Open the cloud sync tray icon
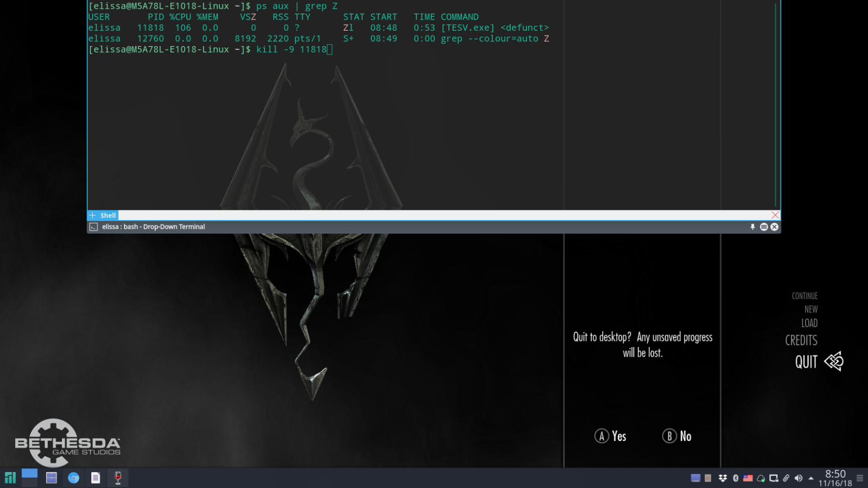This screenshot has height=488, width=868. [x=761, y=478]
